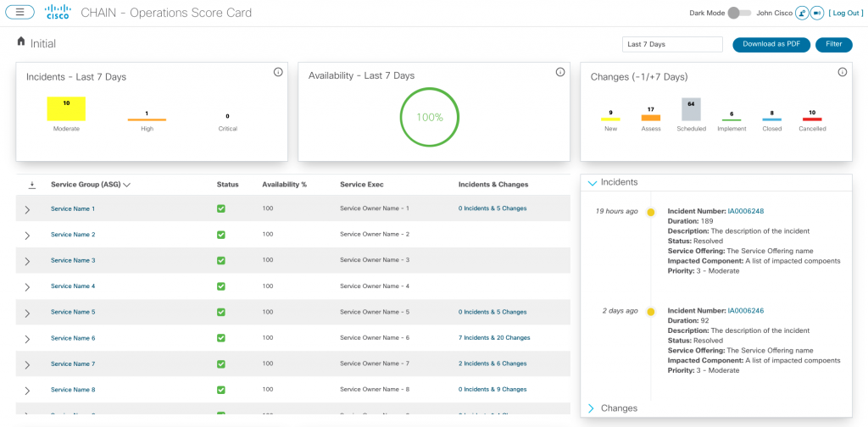The image size is (868, 427).
Task: Click the Last 7 Days date field
Action: (x=672, y=44)
